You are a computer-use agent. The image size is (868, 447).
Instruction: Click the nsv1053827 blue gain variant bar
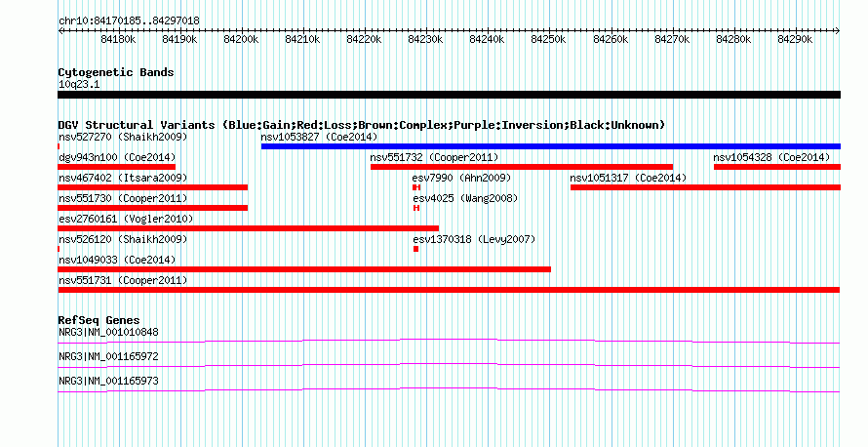point(551,146)
